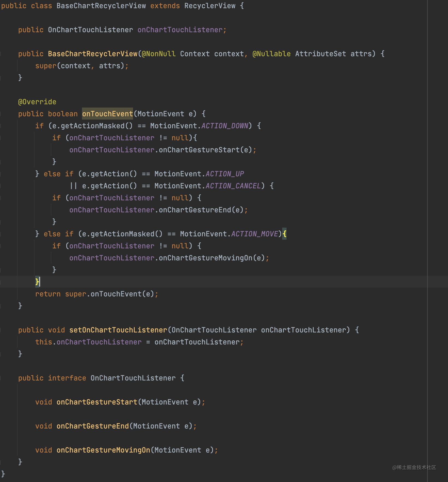
Task: Click the @NonNull annotation in the constructor
Action: [159, 54]
